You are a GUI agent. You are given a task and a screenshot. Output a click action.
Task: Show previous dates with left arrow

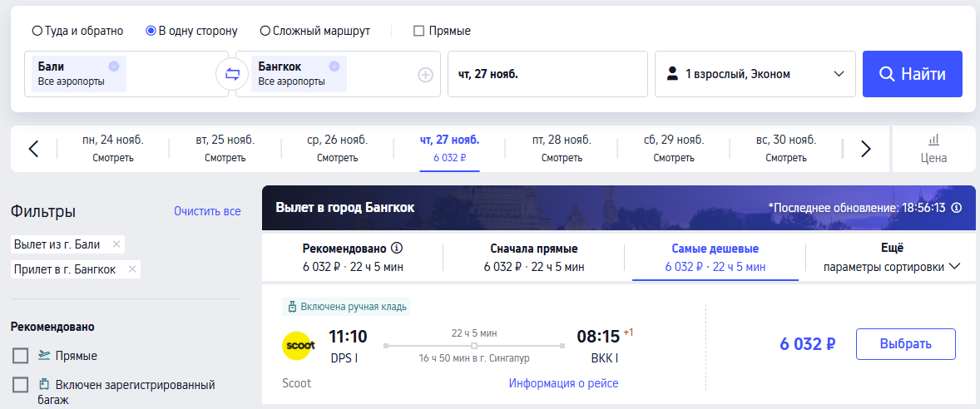coord(34,149)
